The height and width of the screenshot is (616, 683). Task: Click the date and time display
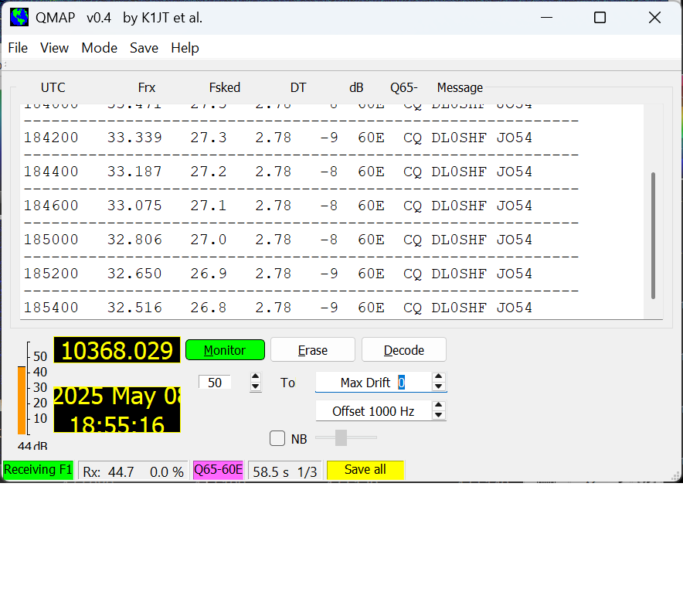[x=117, y=410]
